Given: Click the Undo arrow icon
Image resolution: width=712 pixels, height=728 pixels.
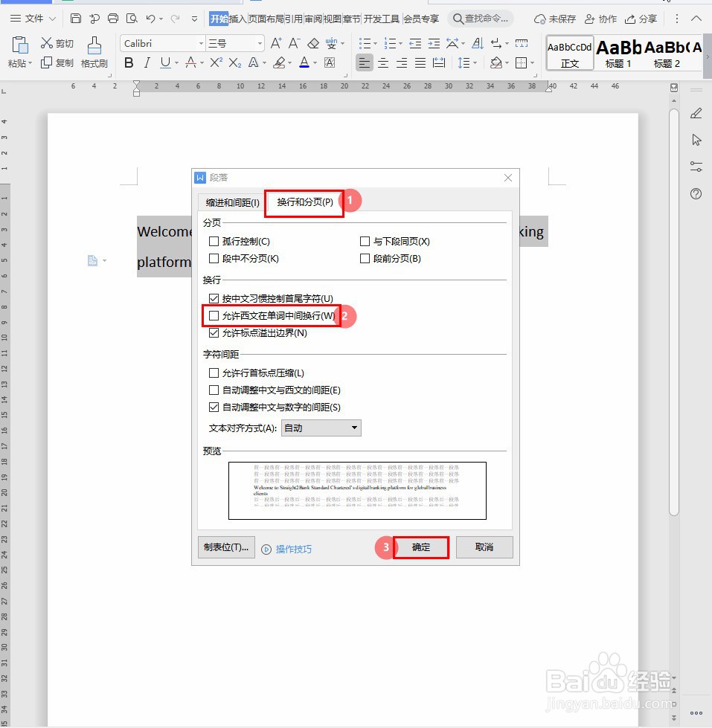Looking at the screenshot, I should pyautogui.click(x=150, y=19).
